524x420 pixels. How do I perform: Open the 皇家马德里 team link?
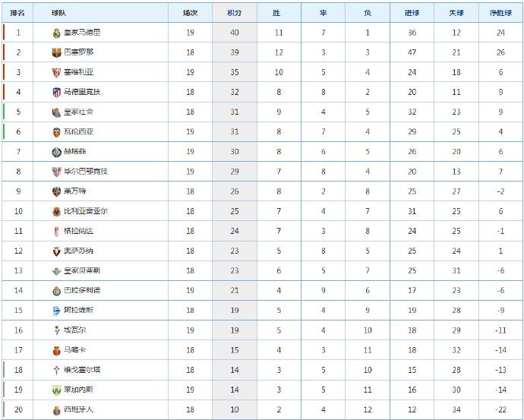click(82, 33)
